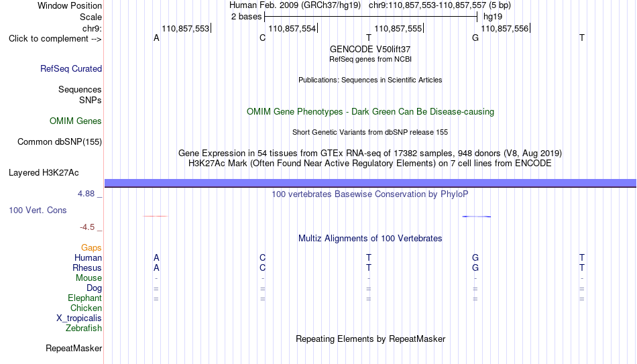Click the OMIM Gene Phenotypes track title
The height and width of the screenshot is (364, 637).
click(x=371, y=112)
